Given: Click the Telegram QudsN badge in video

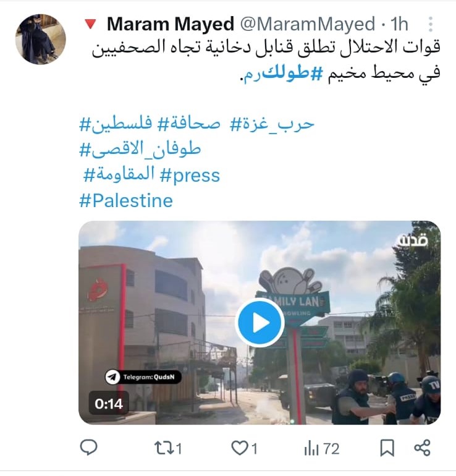Looking at the screenshot, I should pos(143,377).
